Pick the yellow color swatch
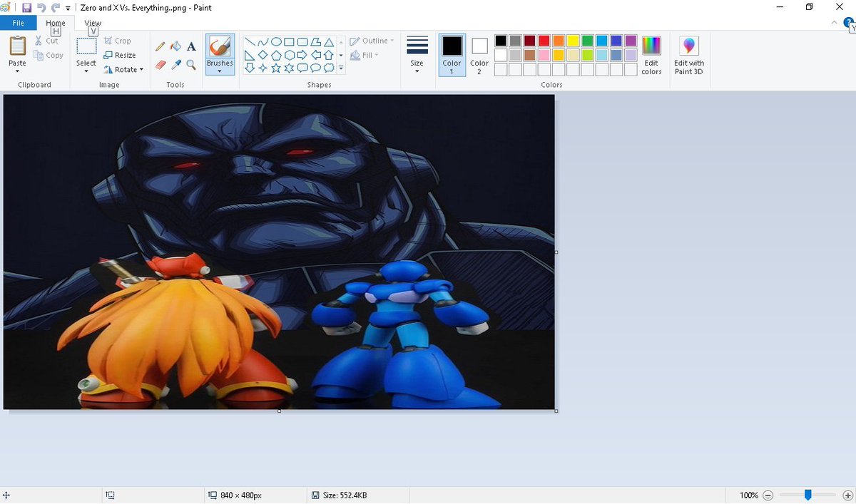This screenshot has width=856, height=504. pos(573,41)
